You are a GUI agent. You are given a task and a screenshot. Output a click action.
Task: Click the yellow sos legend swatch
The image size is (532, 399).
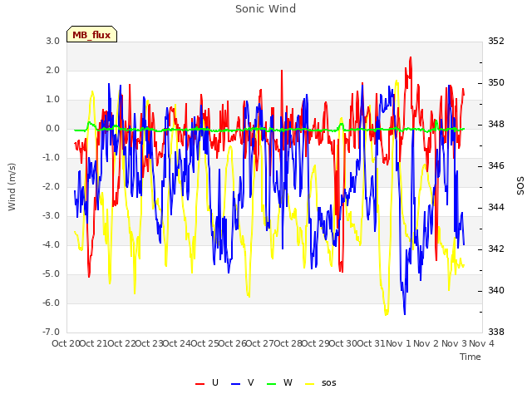tap(310, 384)
